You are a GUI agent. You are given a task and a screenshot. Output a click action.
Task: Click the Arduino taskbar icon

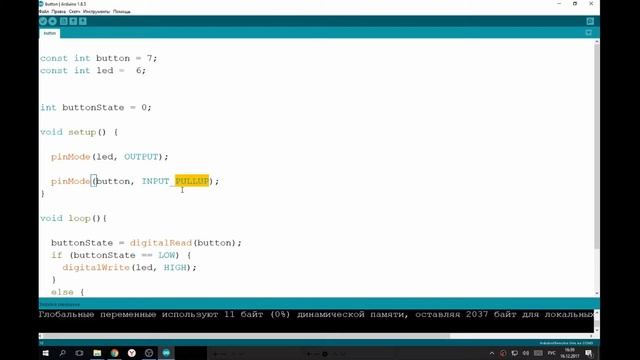tap(166, 353)
